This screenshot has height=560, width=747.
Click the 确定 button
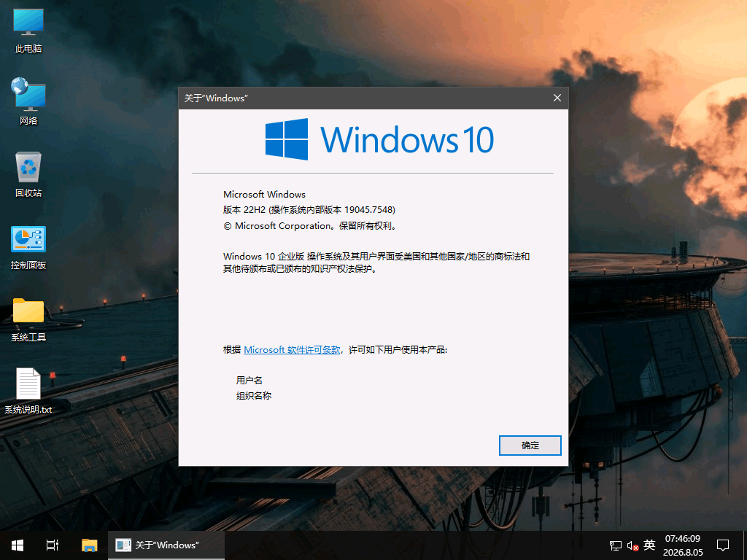pos(530,446)
